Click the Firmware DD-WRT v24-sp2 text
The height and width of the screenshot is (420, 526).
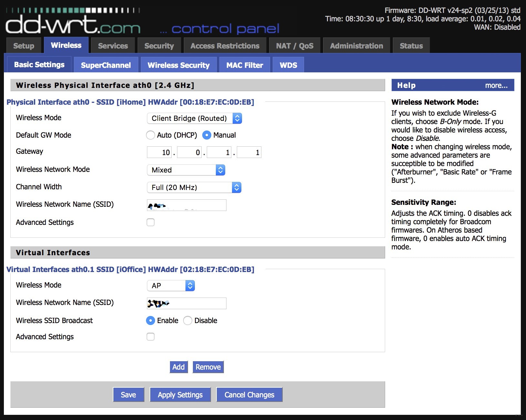(452, 10)
